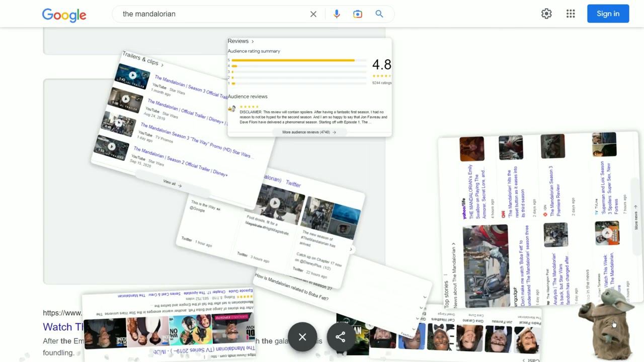
Task: Click Jon Favreau's cast photo
Action: (498, 338)
